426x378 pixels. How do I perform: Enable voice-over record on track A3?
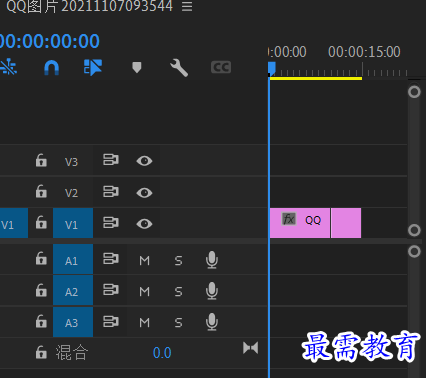coord(212,322)
